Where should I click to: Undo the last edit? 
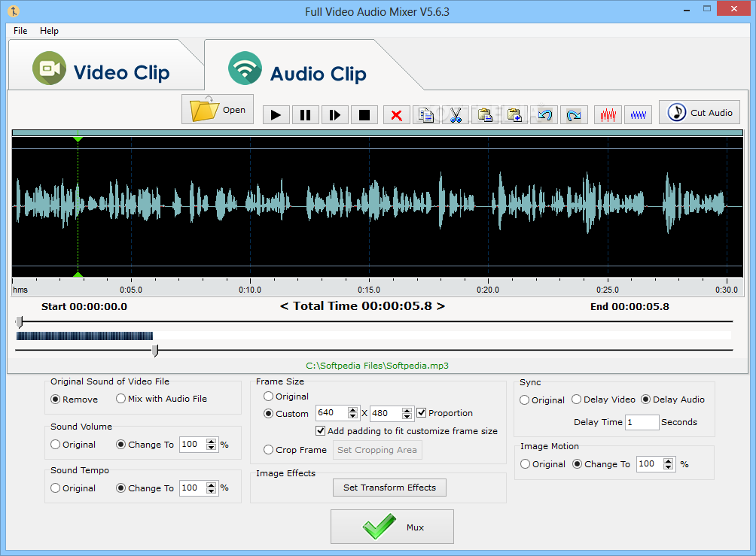coord(544,115)
